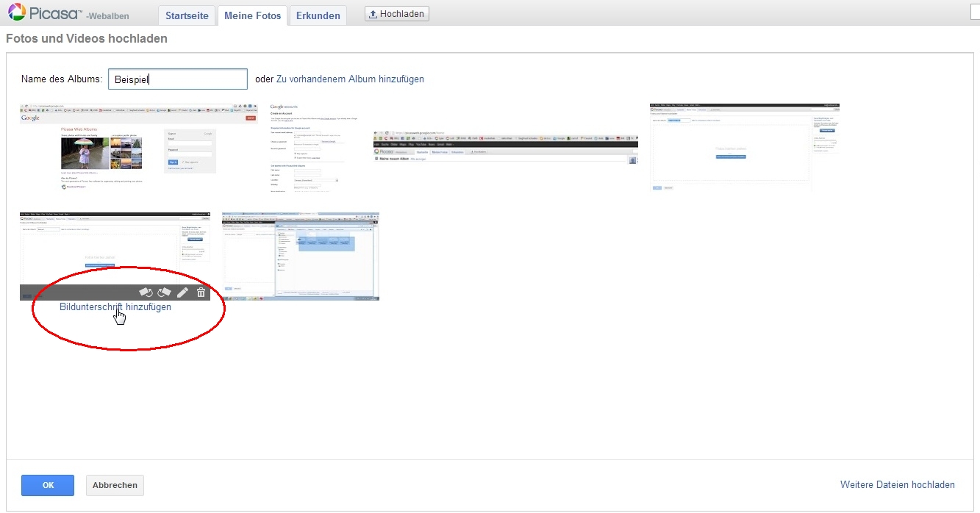Click the album name field containing Beispiel
This screenshot has height=513, width=980.
click(177, 79)
